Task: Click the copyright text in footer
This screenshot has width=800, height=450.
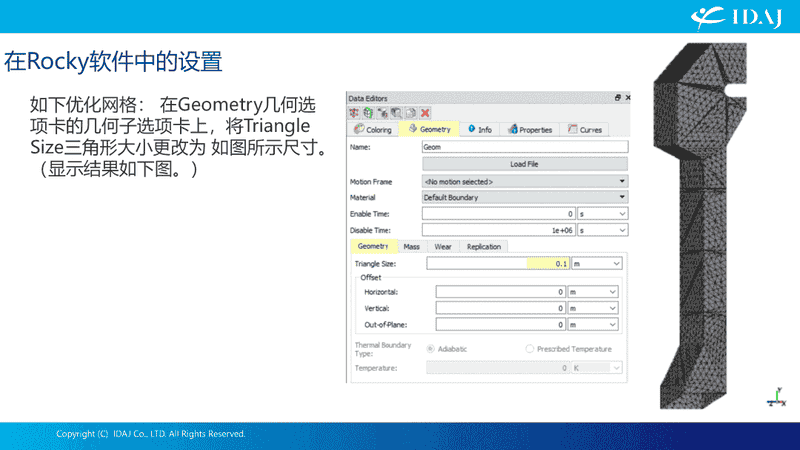Action: (151, 434)
